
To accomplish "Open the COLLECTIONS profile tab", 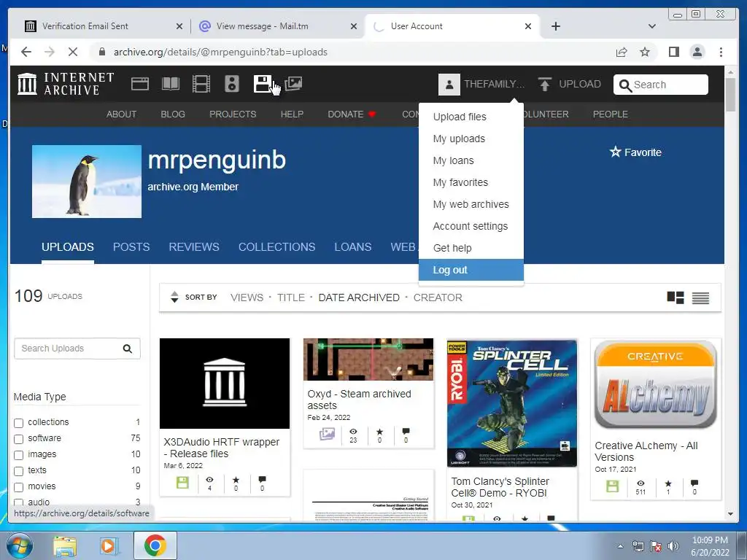I will click(x=276, y=247).
